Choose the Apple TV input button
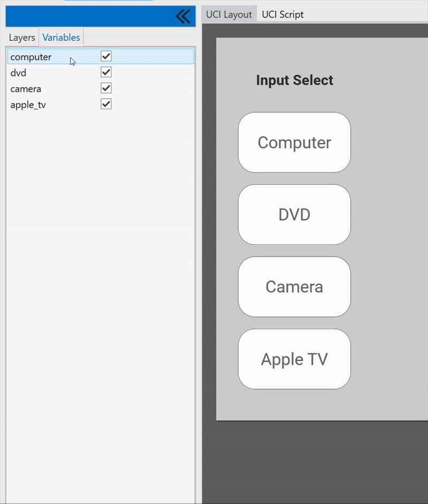The width and height of the screenshot is (428, 504). [294, 359]
